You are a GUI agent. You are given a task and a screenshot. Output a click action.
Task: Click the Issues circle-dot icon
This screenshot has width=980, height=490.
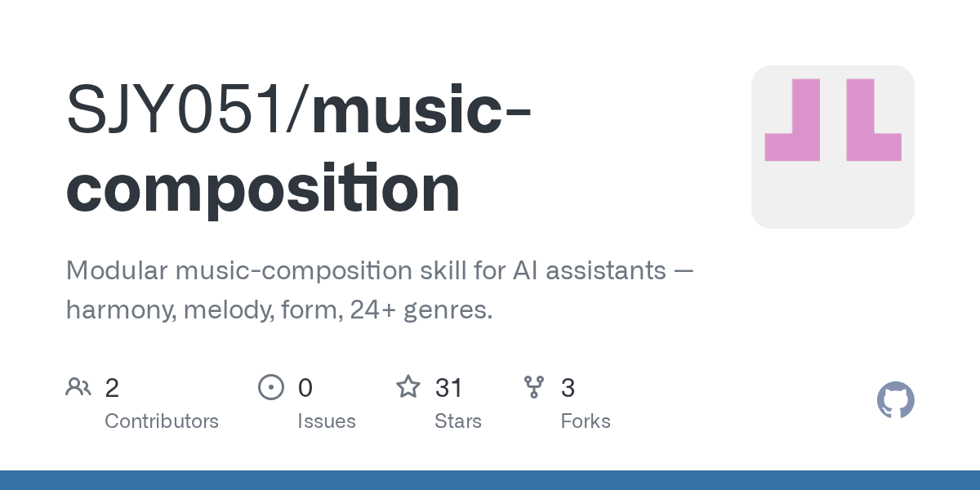270,387
